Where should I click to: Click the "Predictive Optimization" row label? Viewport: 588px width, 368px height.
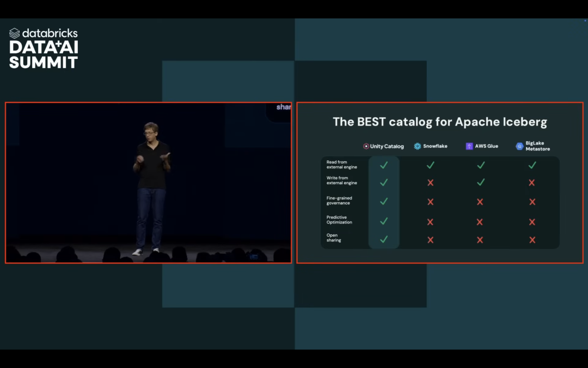point(339,220)
